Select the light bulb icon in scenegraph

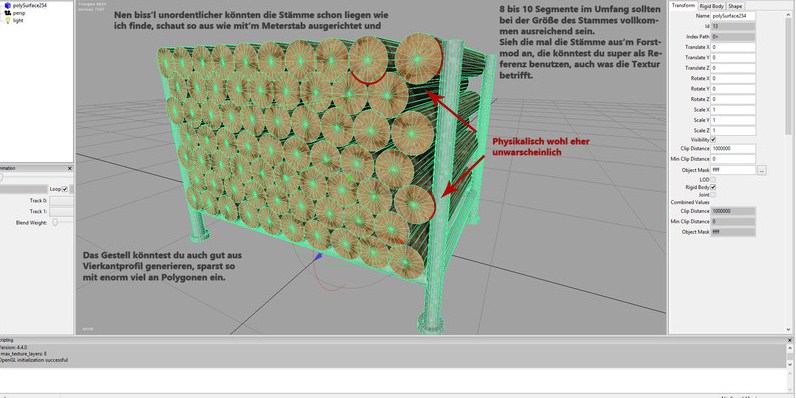click(8, 20)
